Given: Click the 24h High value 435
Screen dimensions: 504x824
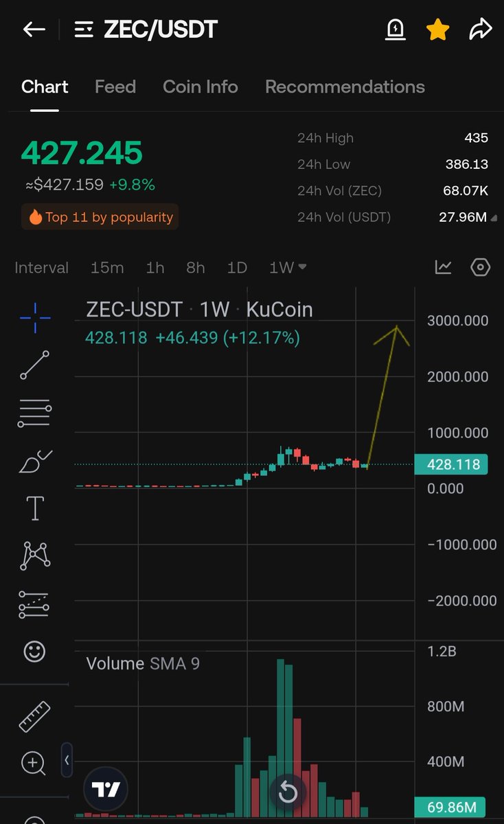Looking at the screenshot, I should 476,138.
